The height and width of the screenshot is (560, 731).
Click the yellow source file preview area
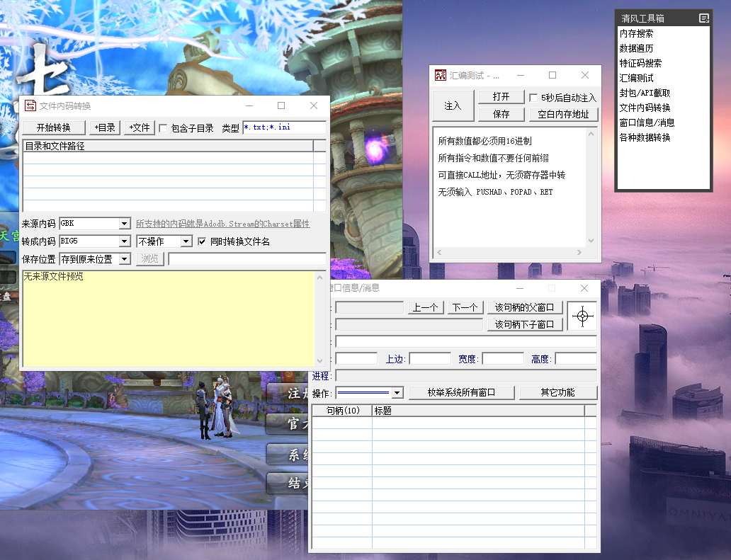pos(169,319)
